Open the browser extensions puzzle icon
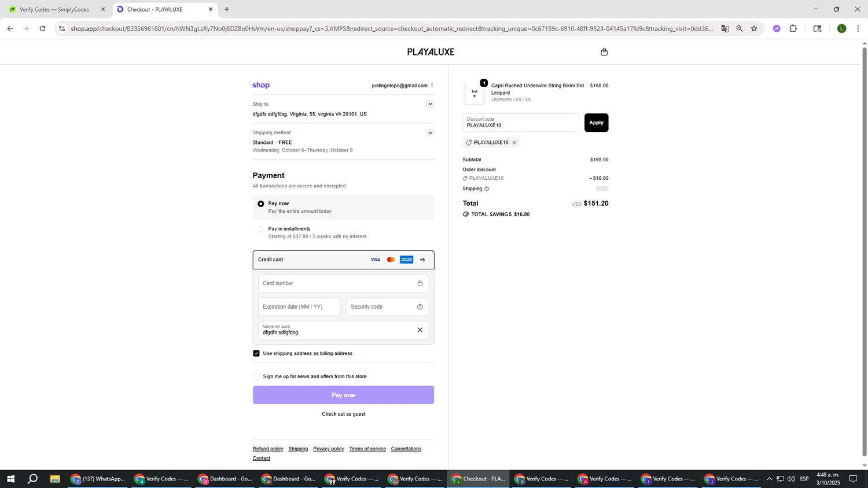The width and height of the screenshot is (868, 488). point(793,28)
